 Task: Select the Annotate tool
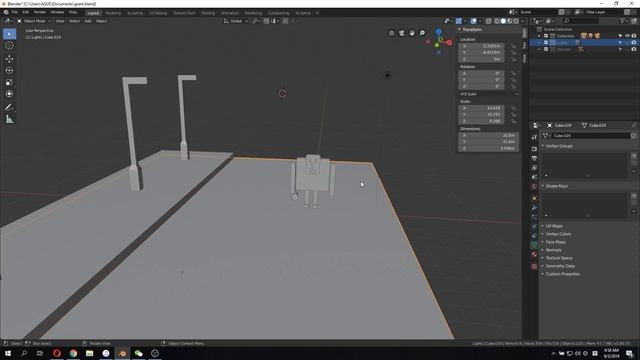coord(9,107)
